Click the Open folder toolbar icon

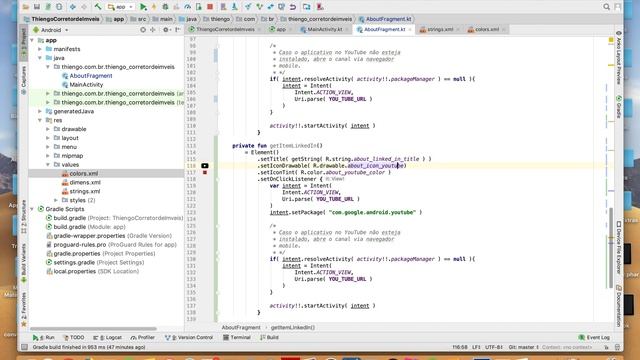point(26,7)
